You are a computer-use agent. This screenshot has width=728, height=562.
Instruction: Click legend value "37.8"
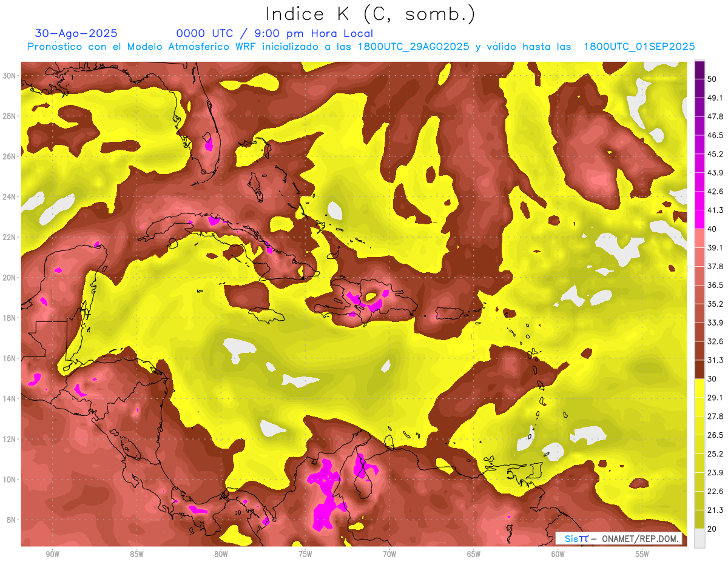[715, 267]
